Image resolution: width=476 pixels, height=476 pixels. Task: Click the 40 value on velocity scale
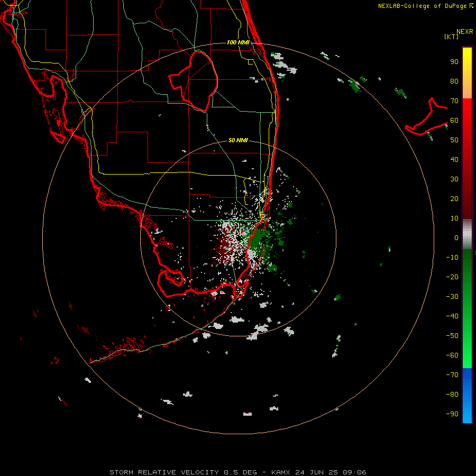454,159
